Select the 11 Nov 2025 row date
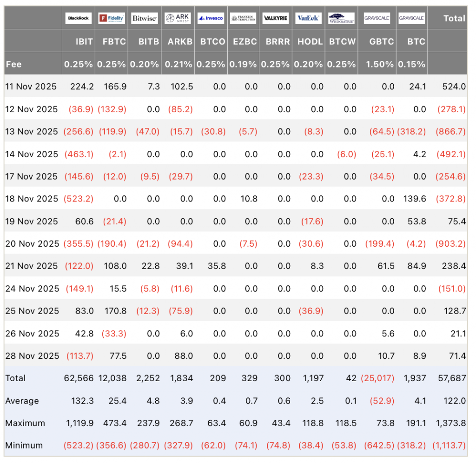Screen dimensions: 476x463 coord(31,87)
